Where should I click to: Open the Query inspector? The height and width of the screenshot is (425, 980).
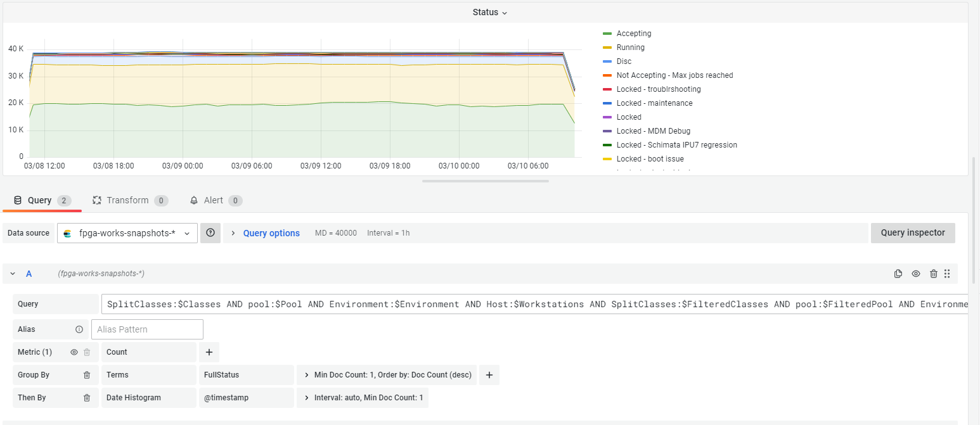point(913,232)
